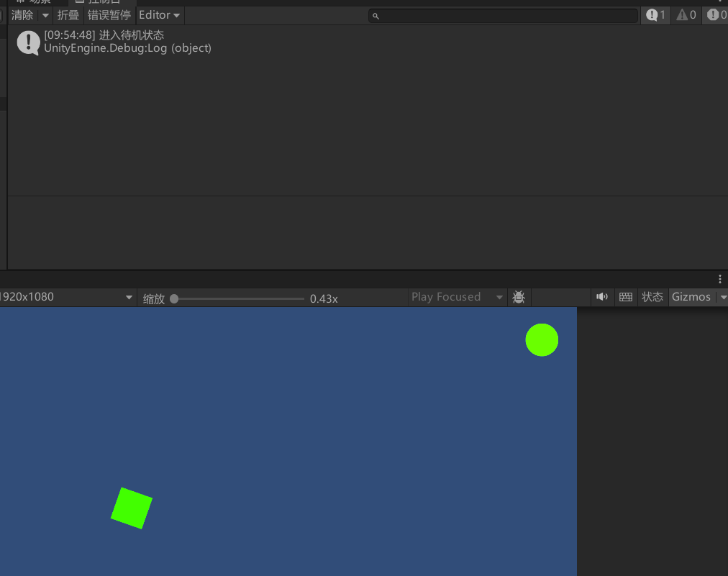Toggle Error Pause (错误暂停) option

(x=109, y=15)
